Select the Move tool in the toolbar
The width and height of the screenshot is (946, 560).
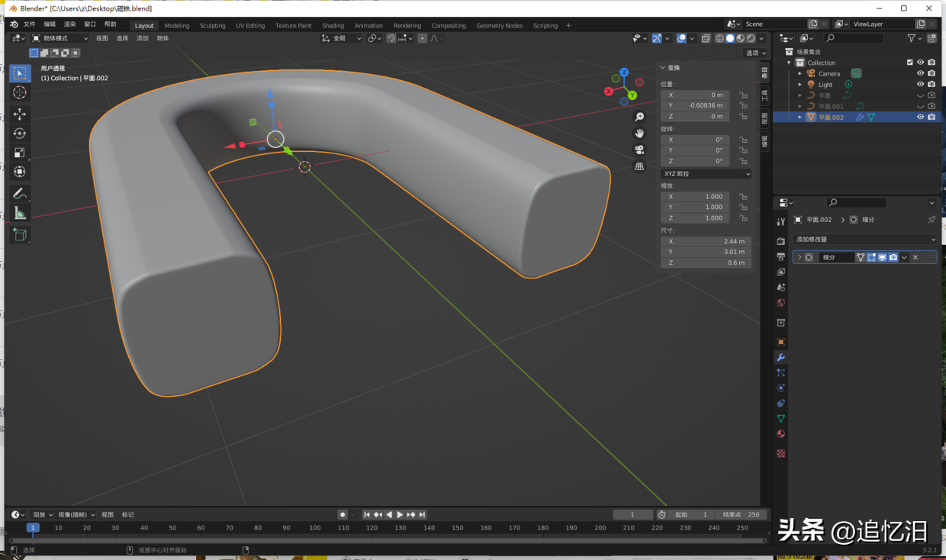pos(19,113)
